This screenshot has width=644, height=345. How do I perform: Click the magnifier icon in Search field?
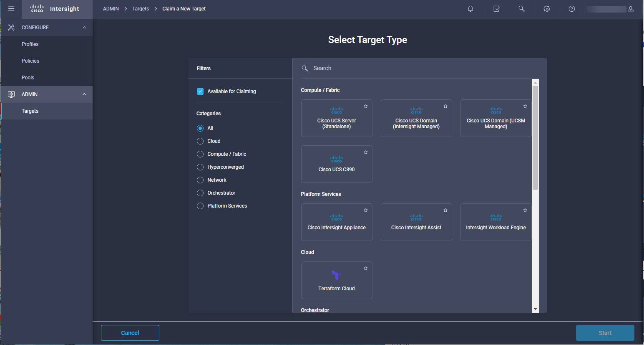(305, 68)
